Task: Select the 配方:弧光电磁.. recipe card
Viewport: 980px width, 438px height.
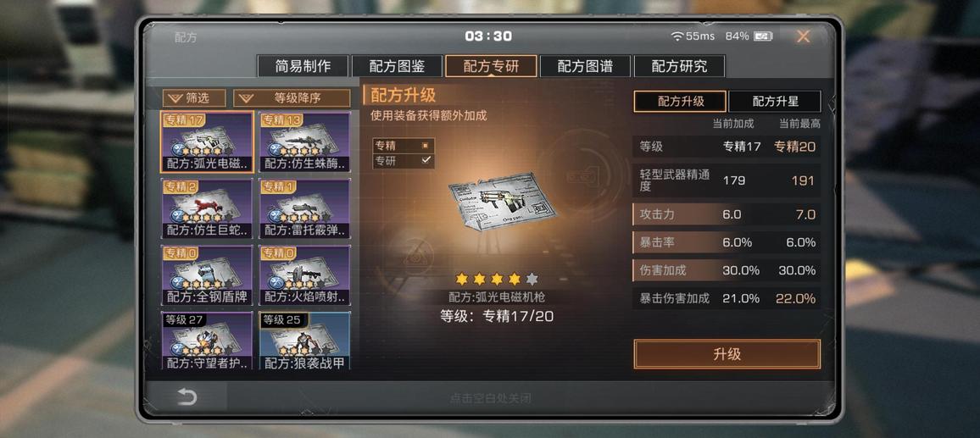Action: click(207, 141)
